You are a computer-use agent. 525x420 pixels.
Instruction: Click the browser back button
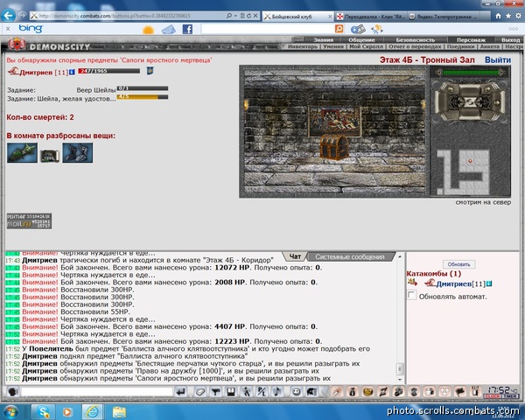[8, 16]
